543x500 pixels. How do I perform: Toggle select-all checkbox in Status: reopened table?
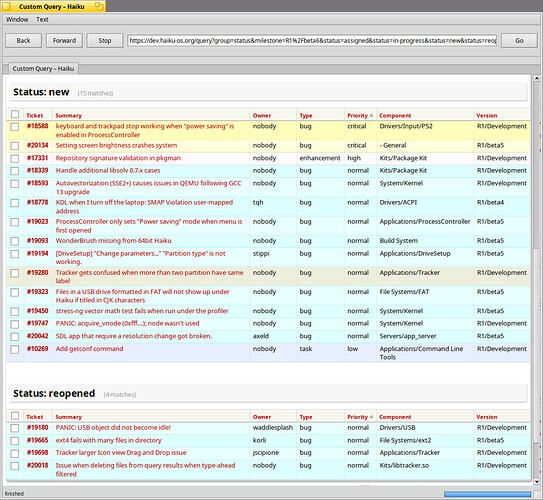[15, 416]
